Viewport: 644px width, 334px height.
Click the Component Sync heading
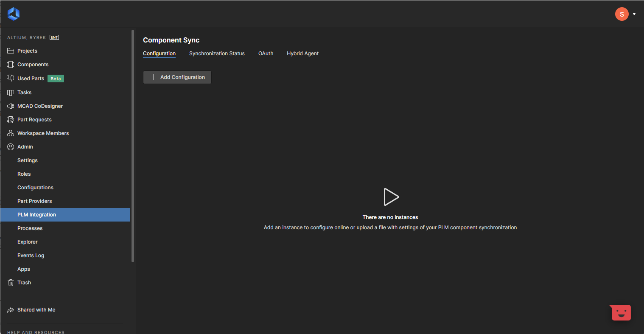(x=171, y=40)
